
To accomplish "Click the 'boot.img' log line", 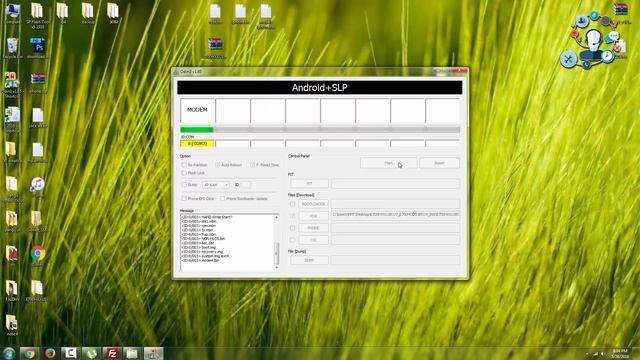I will (199, 247).
